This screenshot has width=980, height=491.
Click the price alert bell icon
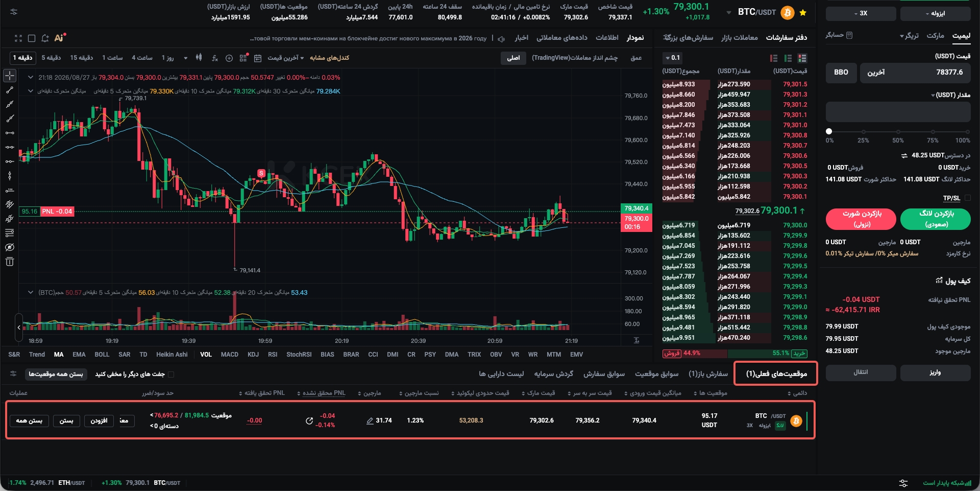[45, 38]
